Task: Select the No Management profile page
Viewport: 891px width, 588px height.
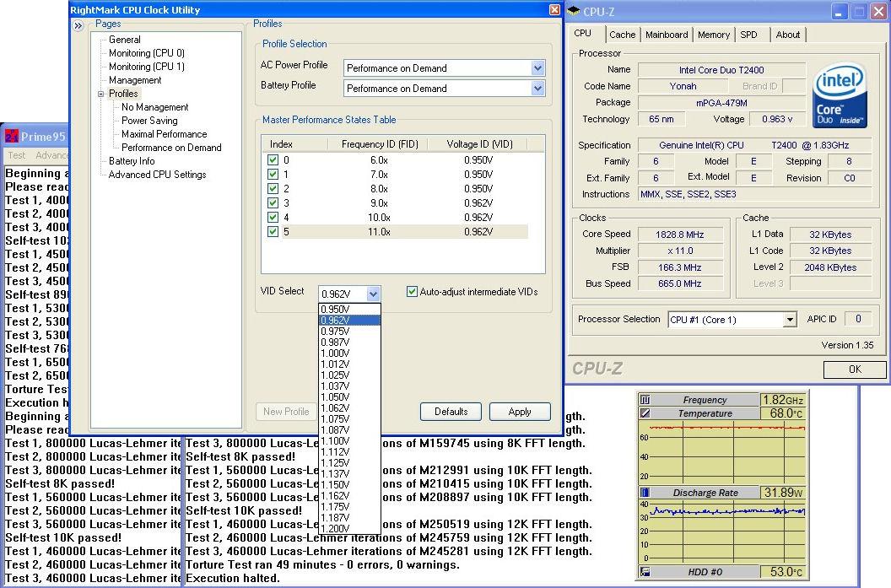Action: click(154, 107)
